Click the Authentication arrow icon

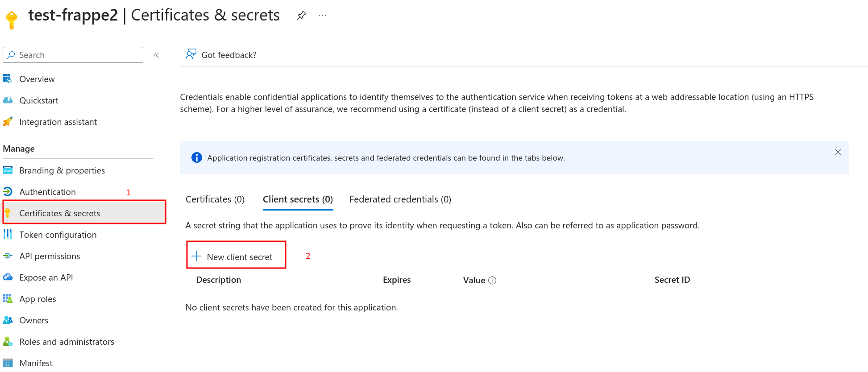(8, 192)
